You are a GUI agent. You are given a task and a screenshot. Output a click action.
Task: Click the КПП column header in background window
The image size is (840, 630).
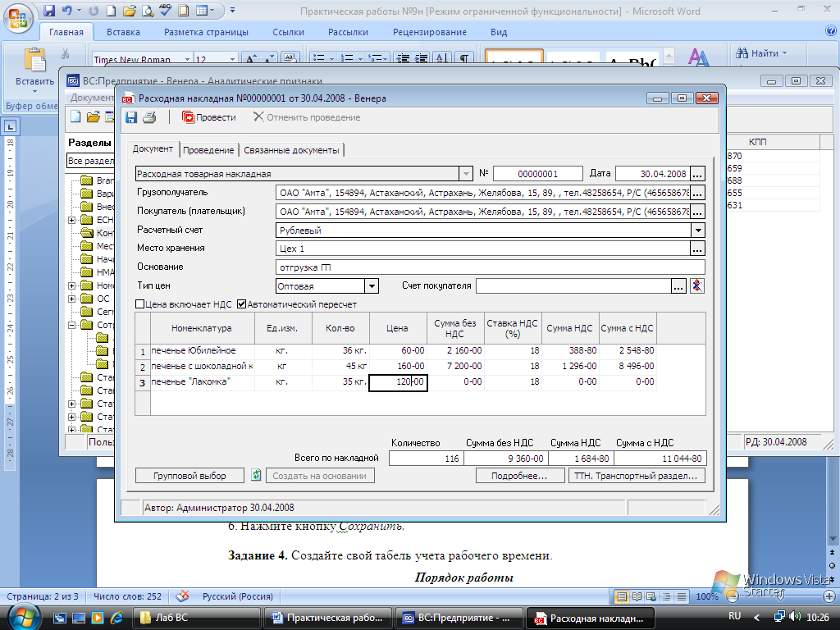757,142
